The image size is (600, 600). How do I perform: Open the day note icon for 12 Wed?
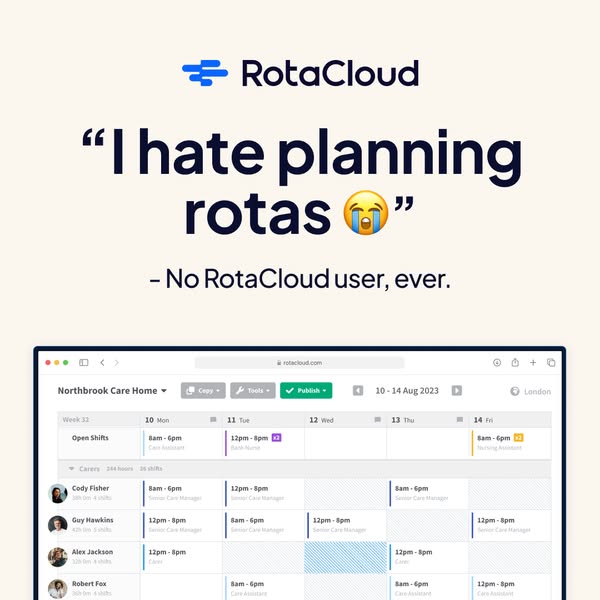click(377, 420)
